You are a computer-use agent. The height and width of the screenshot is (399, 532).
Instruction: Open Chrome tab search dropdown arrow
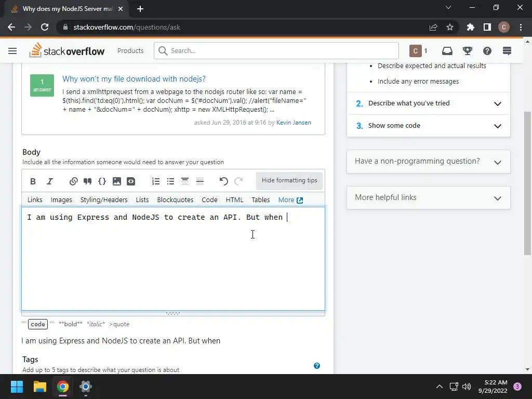[448, 7]
